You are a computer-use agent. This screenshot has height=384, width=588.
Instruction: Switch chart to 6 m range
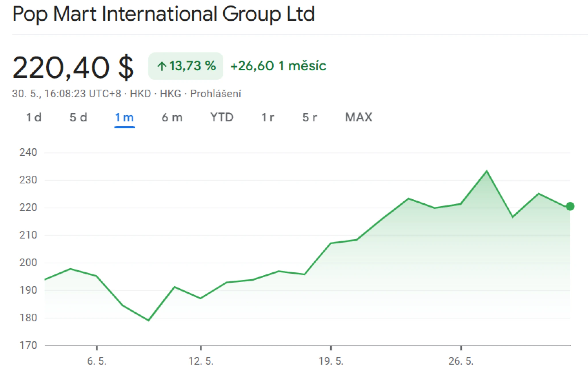tap(172, 117)
